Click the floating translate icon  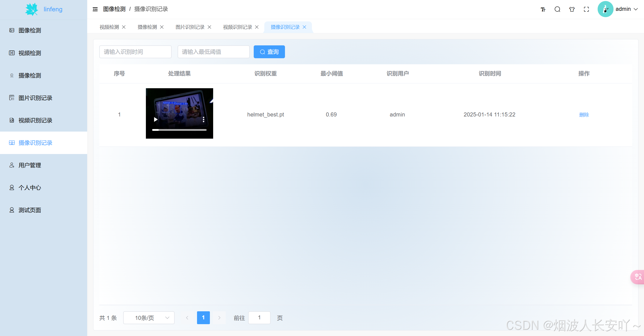(638, 277)
